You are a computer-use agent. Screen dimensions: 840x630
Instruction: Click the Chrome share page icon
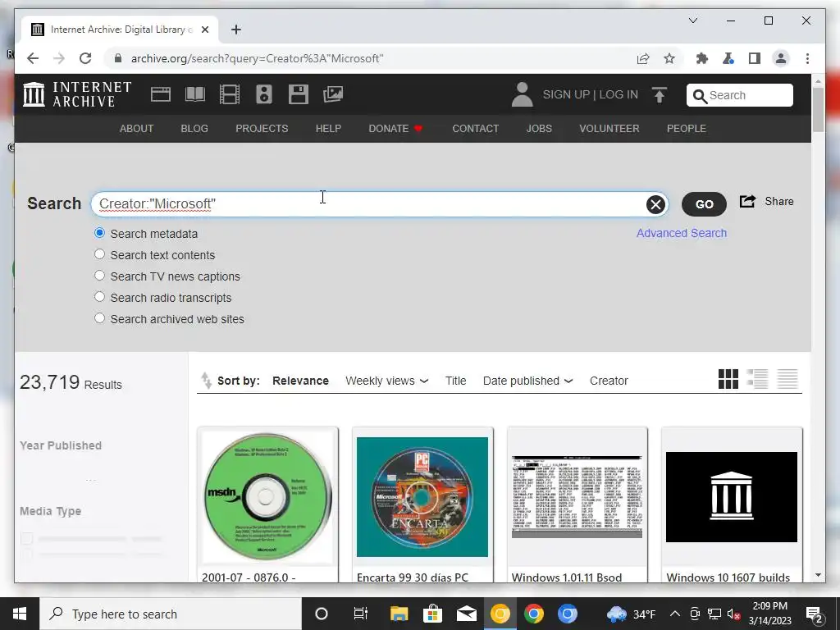pos(643,58)
